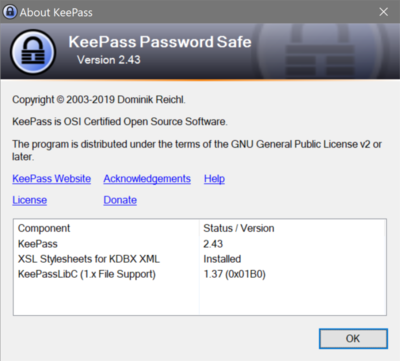Select the Status / Version column header
This screenshot has width=400, height=361.
[x=293, y=228]
